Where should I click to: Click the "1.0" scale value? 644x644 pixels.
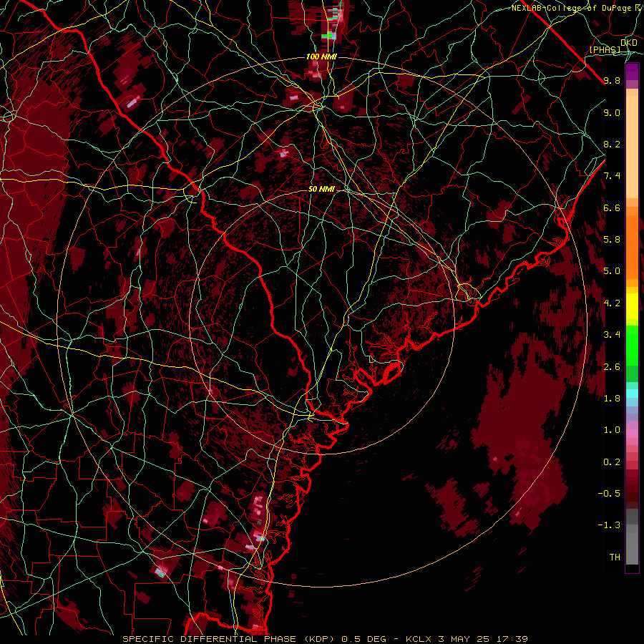click(612, 429)
